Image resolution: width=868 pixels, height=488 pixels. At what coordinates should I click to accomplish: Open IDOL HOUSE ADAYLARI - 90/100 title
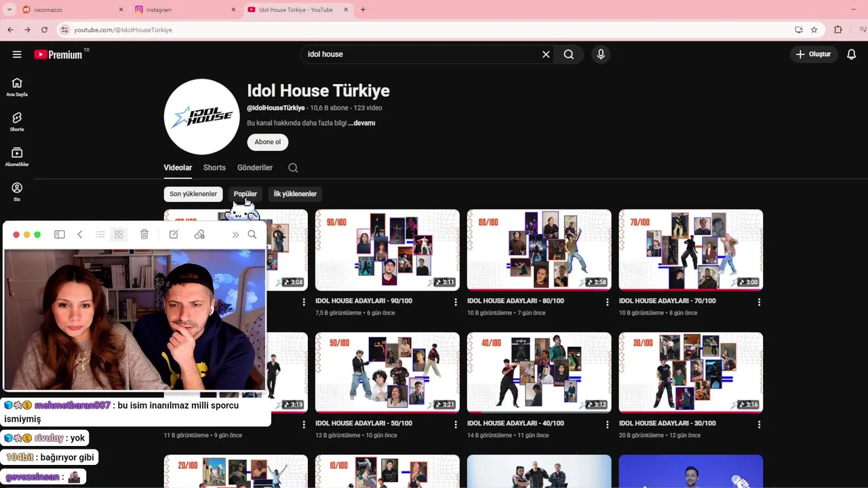point(363,301)
